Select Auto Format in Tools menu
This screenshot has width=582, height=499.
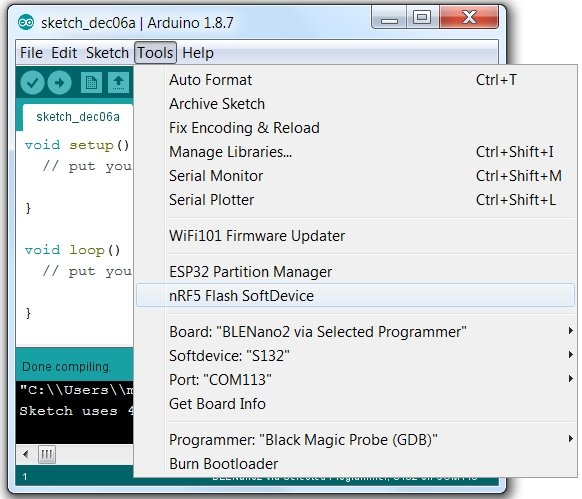pos(355,80)
